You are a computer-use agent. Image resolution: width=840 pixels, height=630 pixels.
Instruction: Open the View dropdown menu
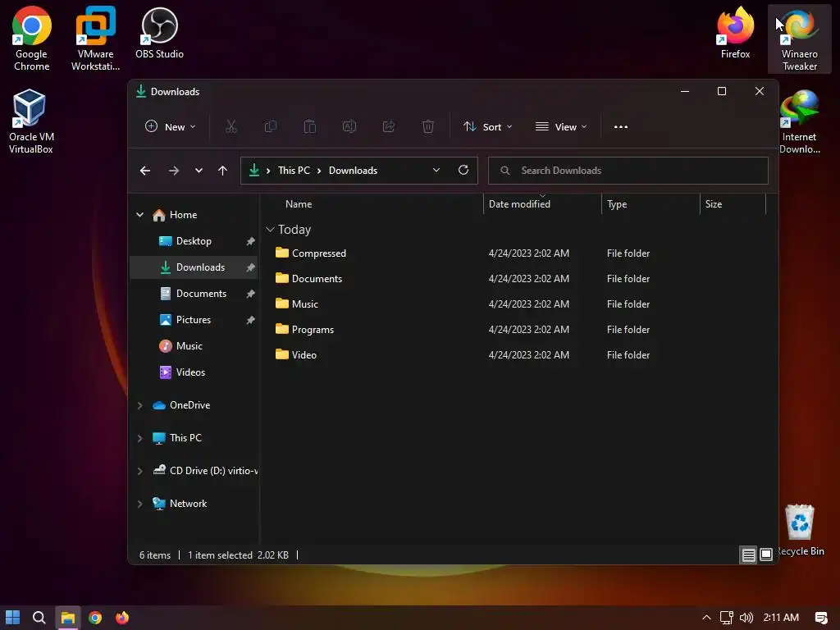561,127
